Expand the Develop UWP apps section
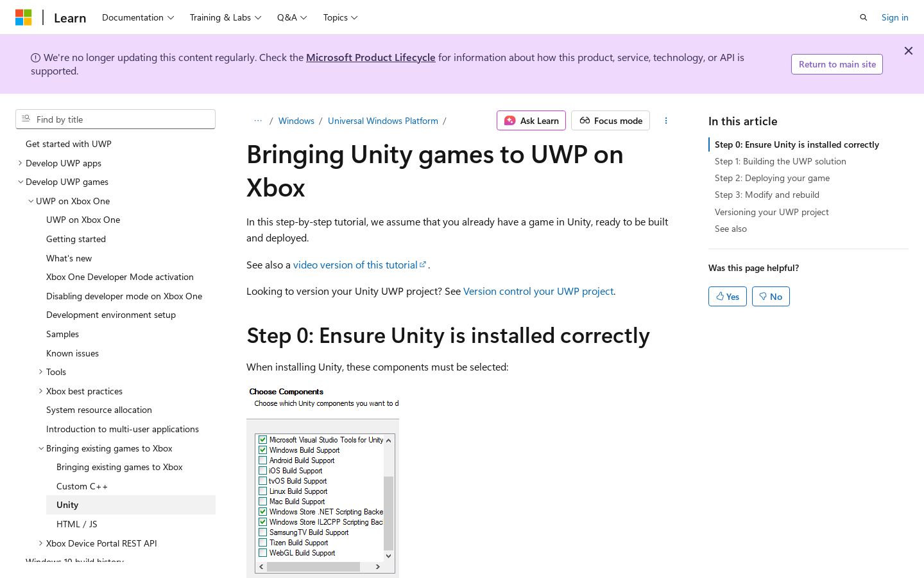The height and width of the screenshot is (578, 924). coord(21,163)
